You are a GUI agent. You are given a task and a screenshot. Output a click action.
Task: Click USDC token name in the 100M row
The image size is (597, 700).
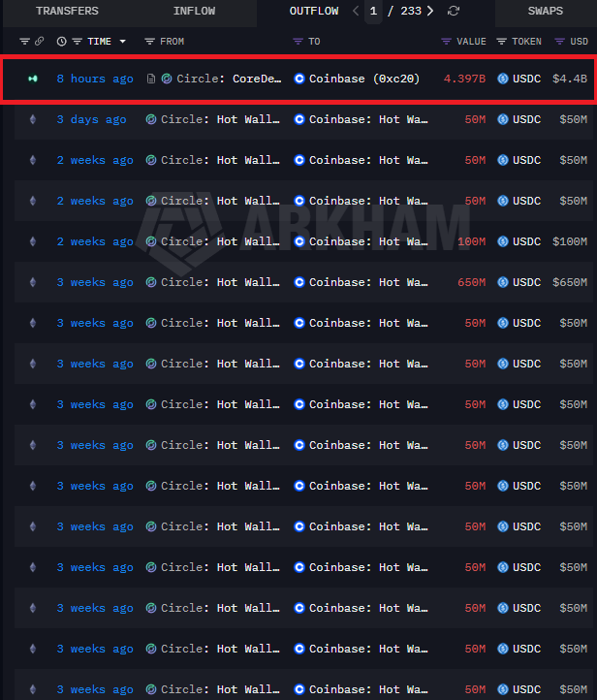[x=526, y=241]
